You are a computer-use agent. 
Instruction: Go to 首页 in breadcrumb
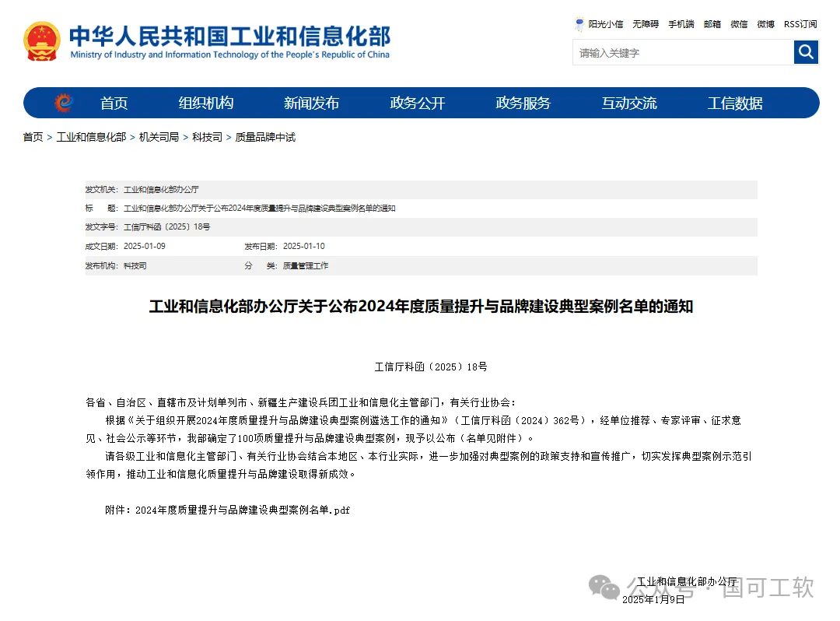coord(33,137)
